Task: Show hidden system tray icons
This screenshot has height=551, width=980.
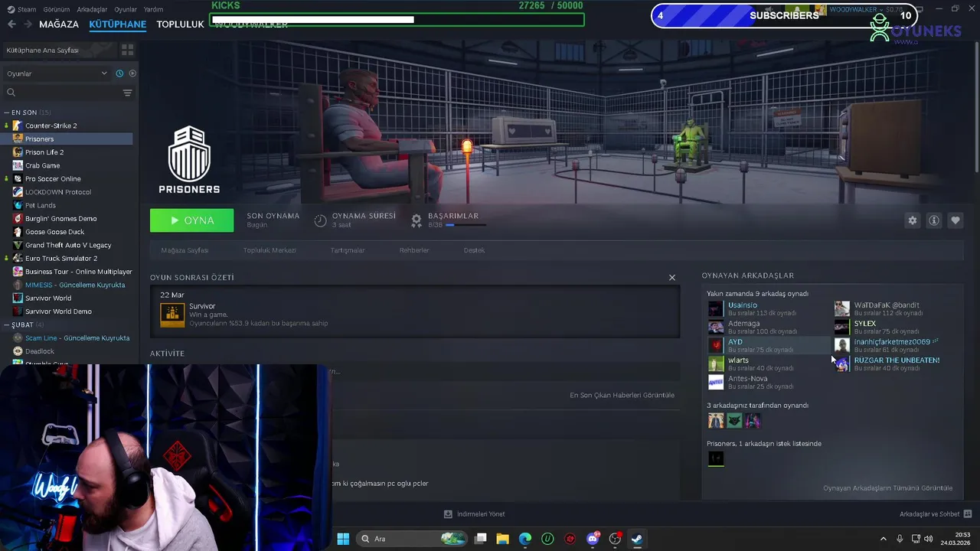Action: tap(883, 539)
